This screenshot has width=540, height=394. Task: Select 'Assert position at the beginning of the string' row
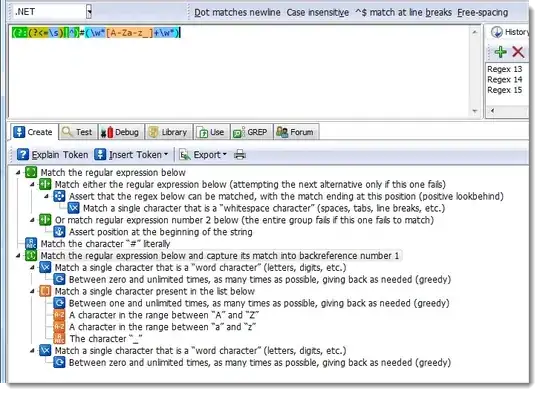point(160,232)
